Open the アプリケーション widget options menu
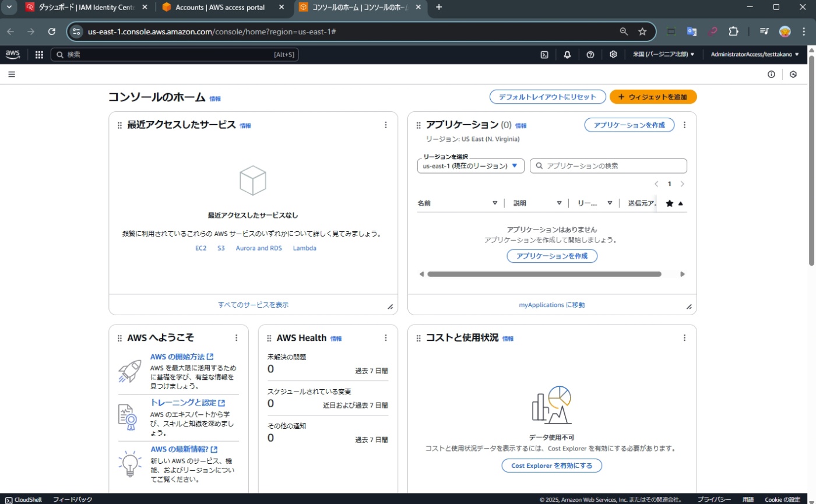Viewport: 816px width, 504px height. pyautogui.click(x=684, y=125)
